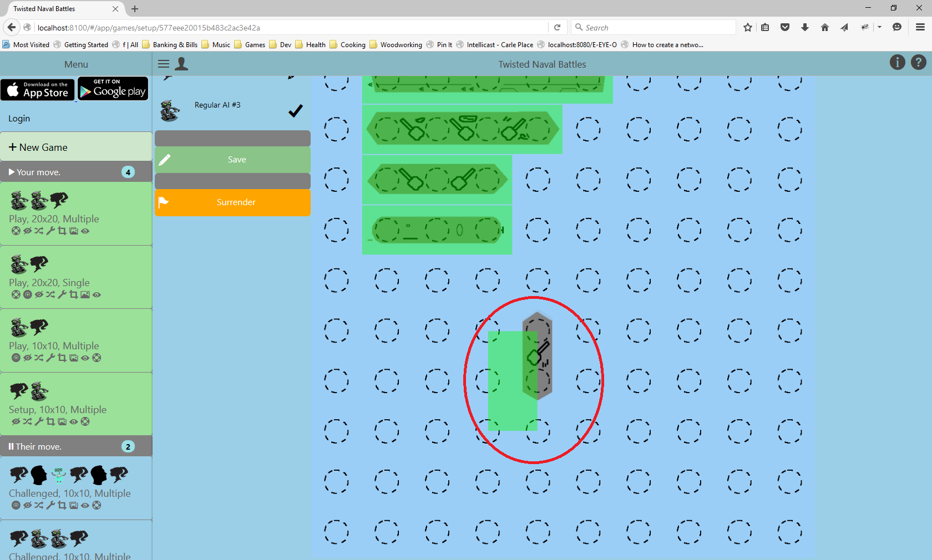Collapse the Your move section
932x560 pixels.
(76, 172)
